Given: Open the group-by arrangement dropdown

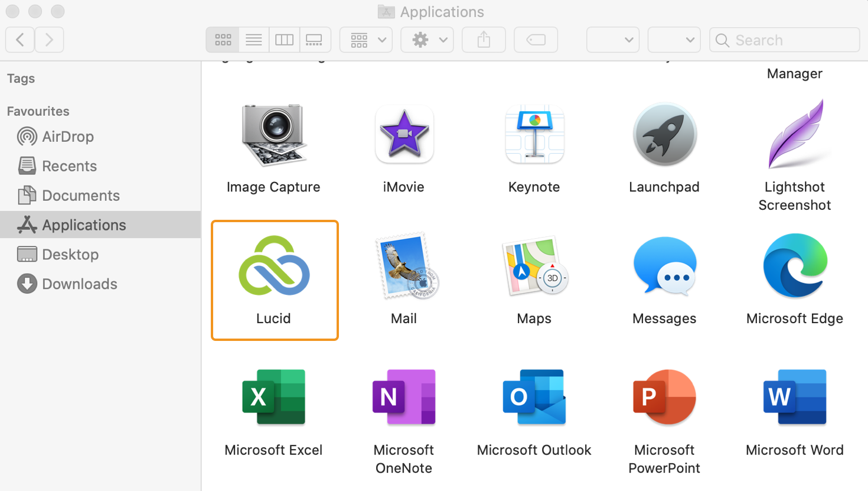Looking at the screenshot, I should 366,40.
